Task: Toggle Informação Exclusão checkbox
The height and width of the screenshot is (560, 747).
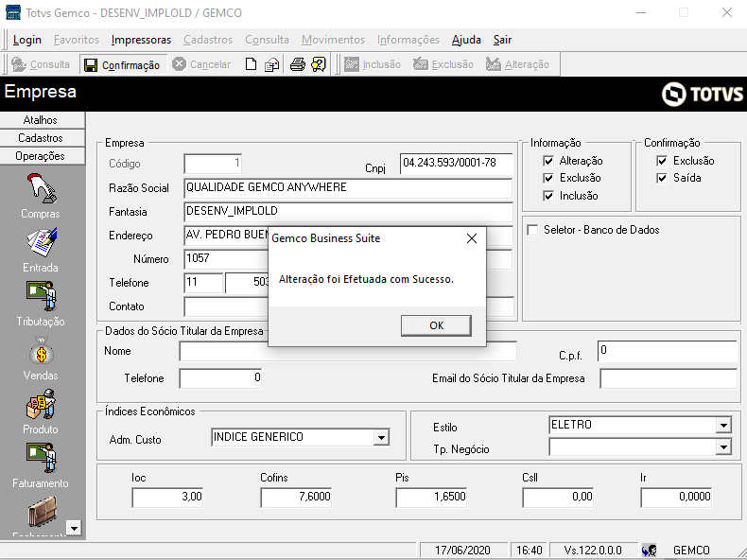Action: (x=548, y=178)
